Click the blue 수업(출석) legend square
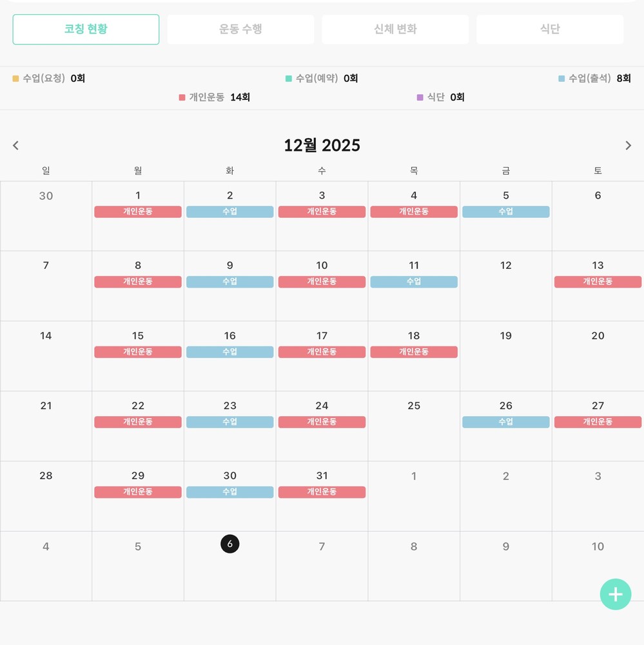Image resolution: width=644 pixels, height=645 pixels. 561,79
